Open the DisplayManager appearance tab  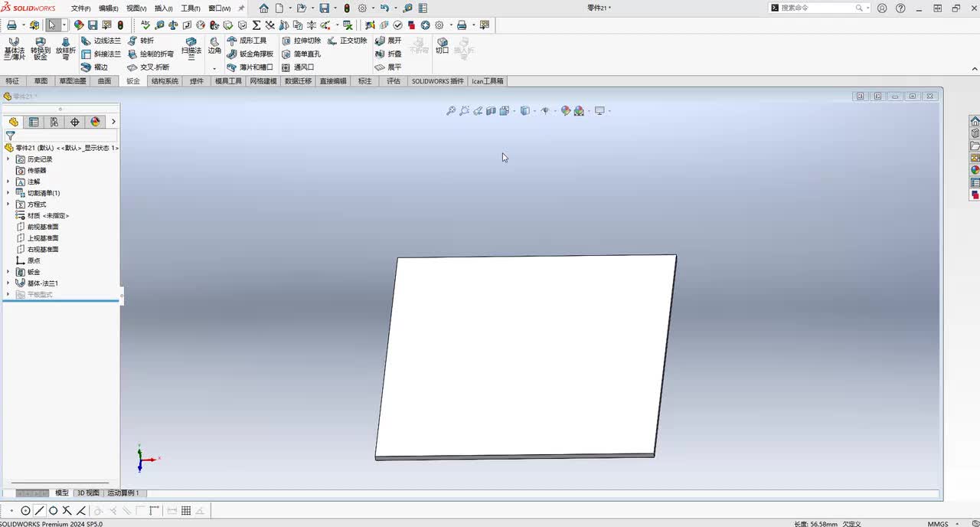pos(95,122)
